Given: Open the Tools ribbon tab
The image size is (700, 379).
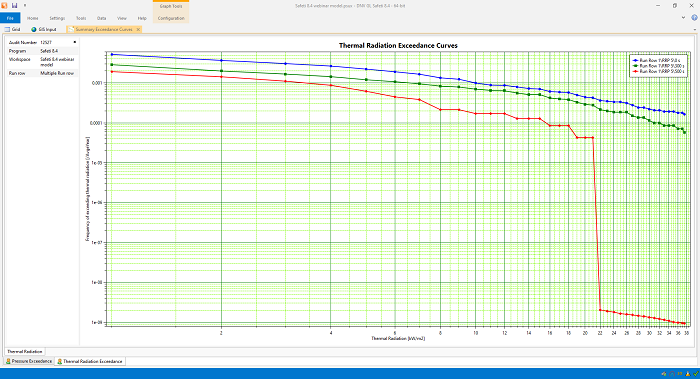Looking at the screenshot, I should (81, 18).
